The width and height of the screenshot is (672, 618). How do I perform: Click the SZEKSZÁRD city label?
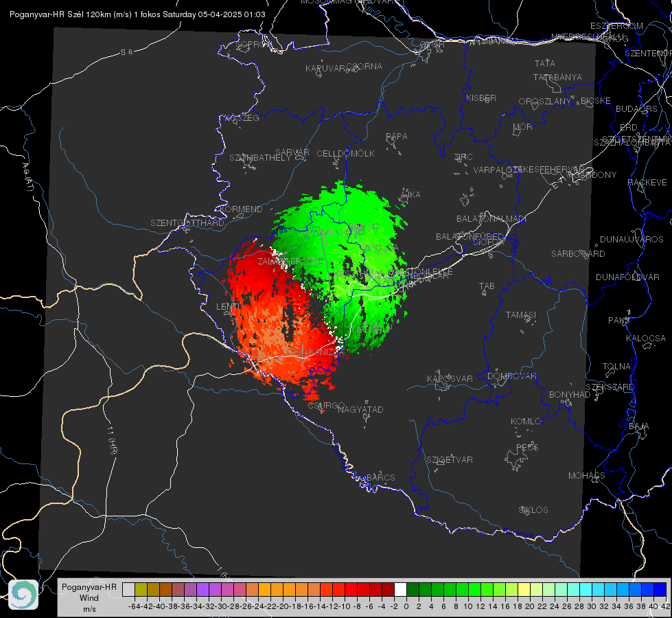point(610,387)
